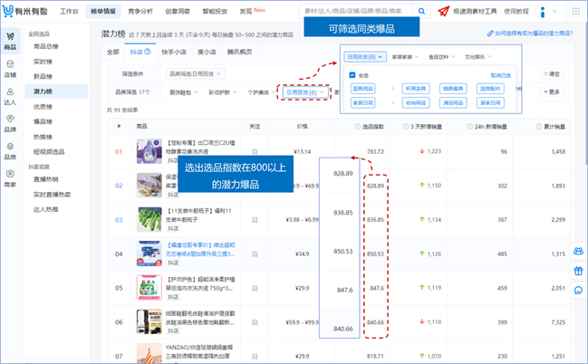Screen dimensions: 588x364
Task: Switch to the 快手小店 tab
Action: [x=174, y=53]
